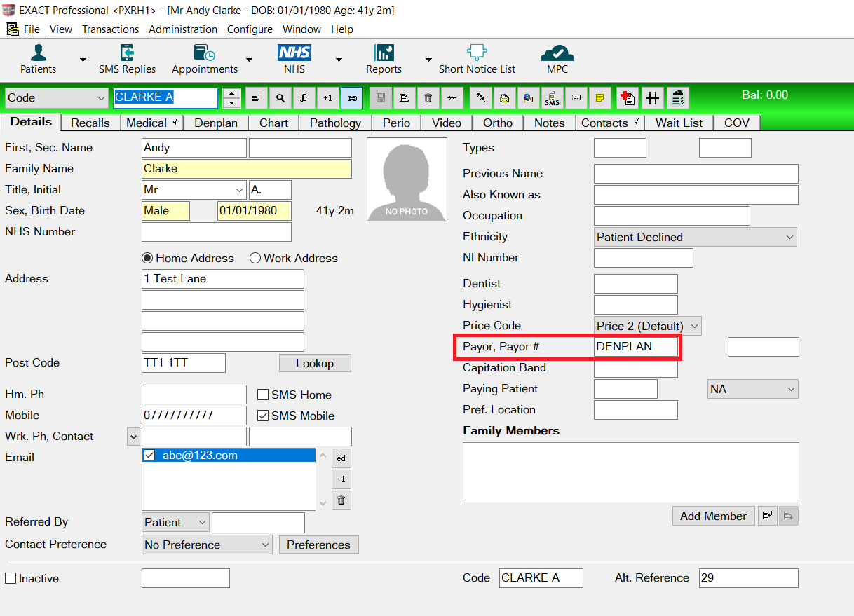Viewport: 854px width, 616px height.
Task: Switch to the Denplan tab
Action: tap(215, 123)
